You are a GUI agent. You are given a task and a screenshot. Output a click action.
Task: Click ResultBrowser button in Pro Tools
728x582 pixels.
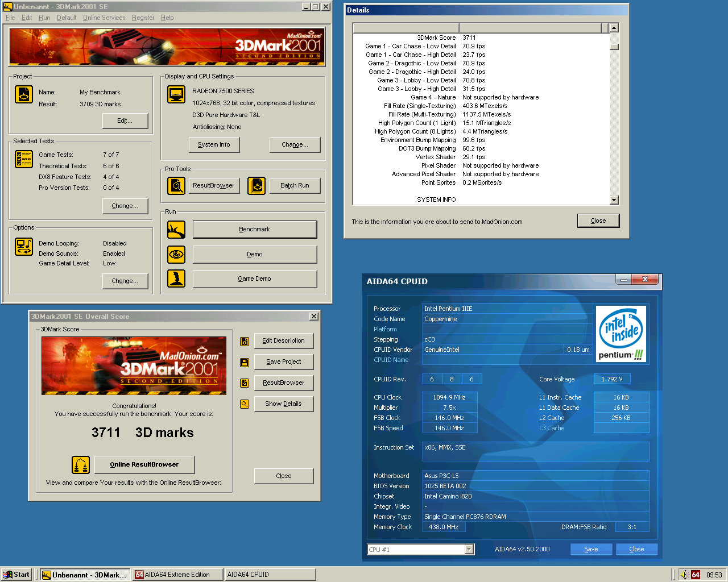[214, 185]
